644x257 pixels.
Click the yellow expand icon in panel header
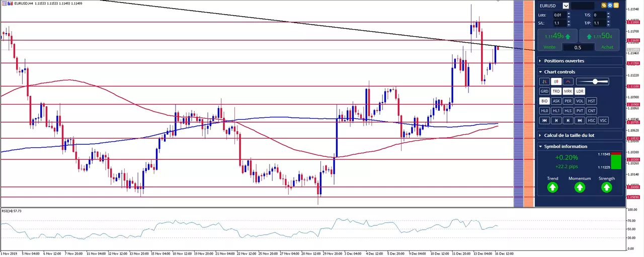(x=616, y=6)
